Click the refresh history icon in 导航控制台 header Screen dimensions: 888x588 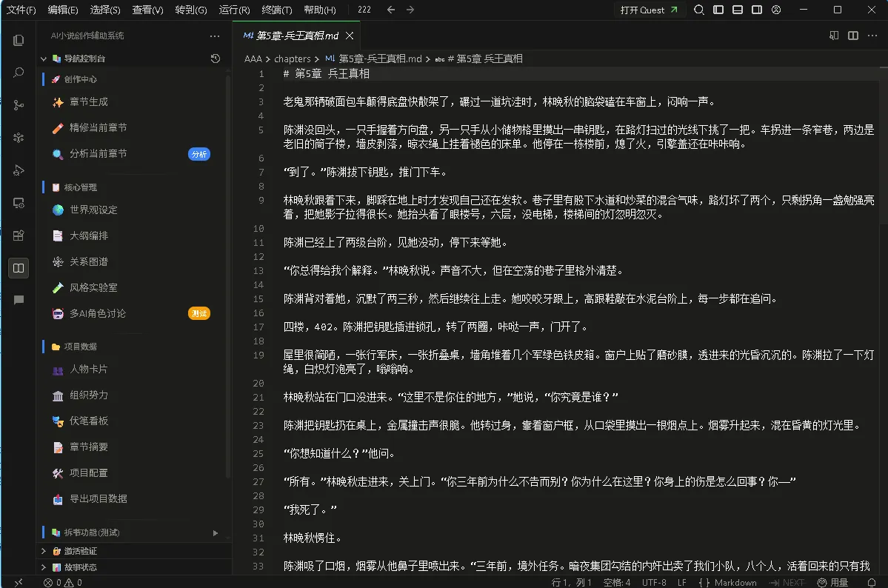tap(216, 59)
